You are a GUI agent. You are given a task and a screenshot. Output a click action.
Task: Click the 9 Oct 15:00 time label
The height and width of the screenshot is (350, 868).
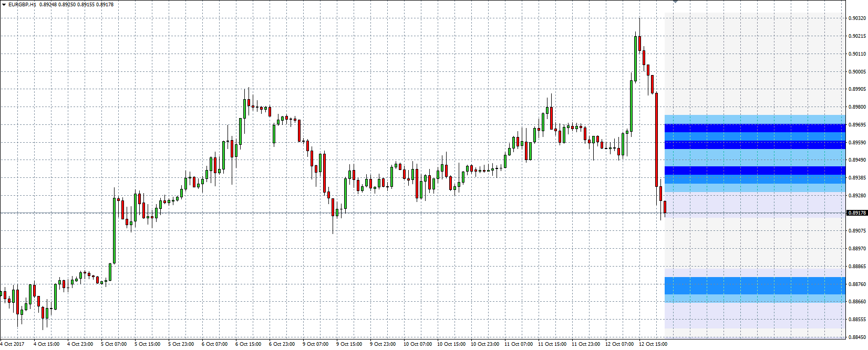(x=349, y=344)
